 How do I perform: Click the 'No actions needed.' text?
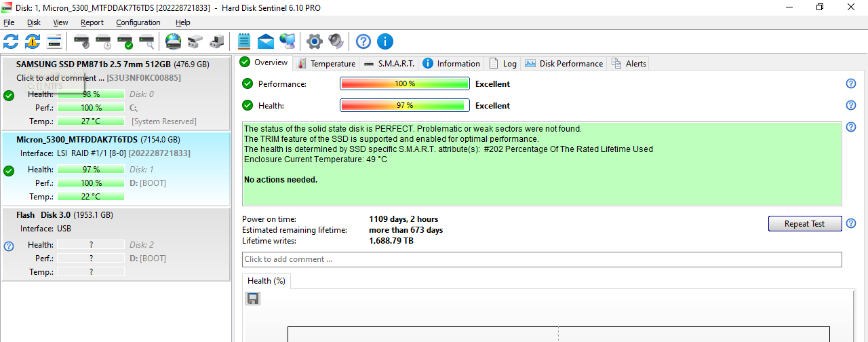281,180
